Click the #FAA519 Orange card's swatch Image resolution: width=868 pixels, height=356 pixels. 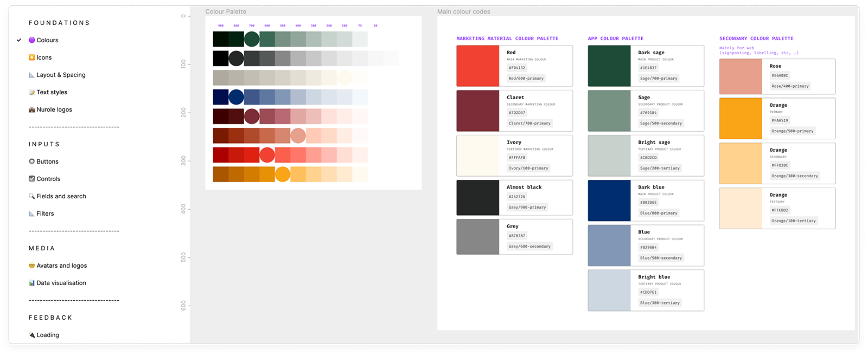741,119
